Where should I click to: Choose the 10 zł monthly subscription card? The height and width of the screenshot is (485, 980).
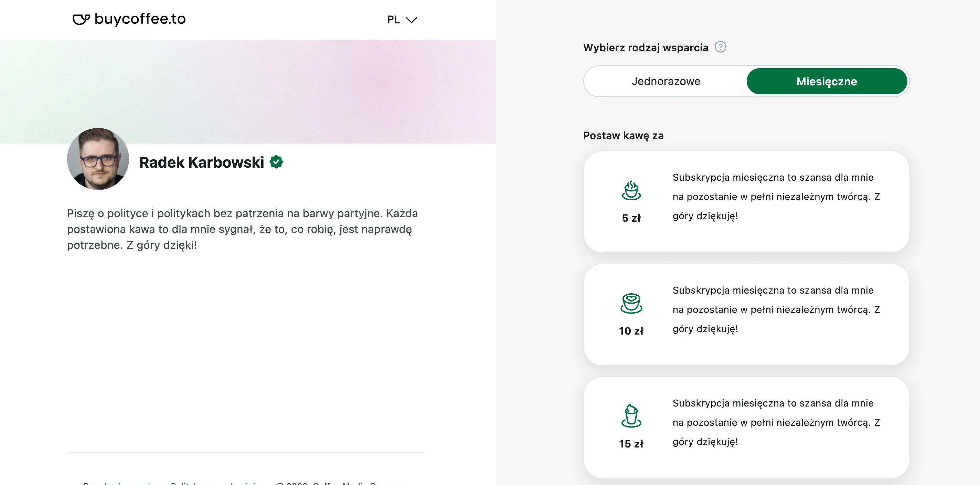(x=746, y=315)
